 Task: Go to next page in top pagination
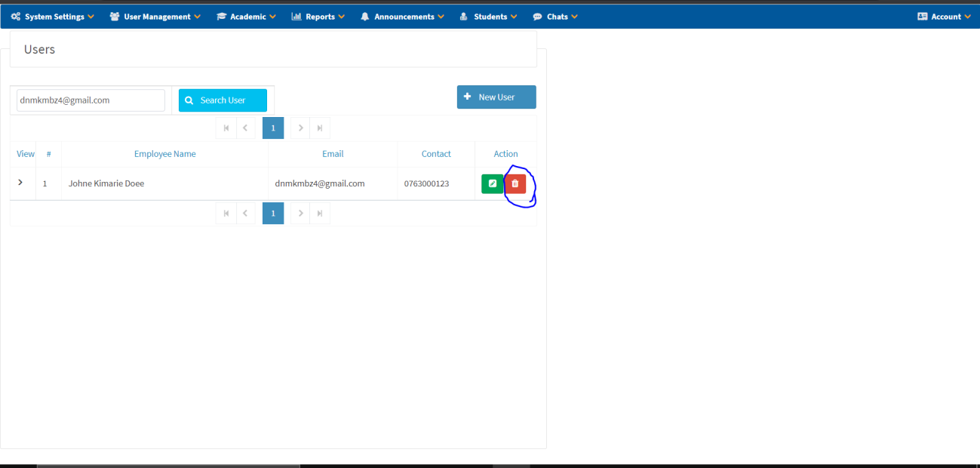coord(300,128)
